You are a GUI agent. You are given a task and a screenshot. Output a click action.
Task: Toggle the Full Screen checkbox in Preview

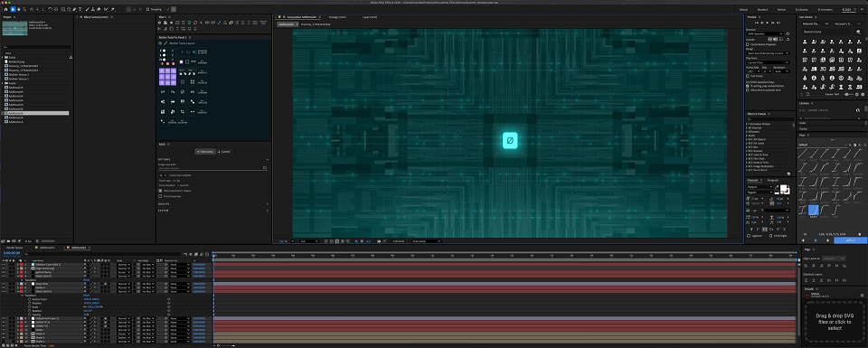(x=748, y=76)
